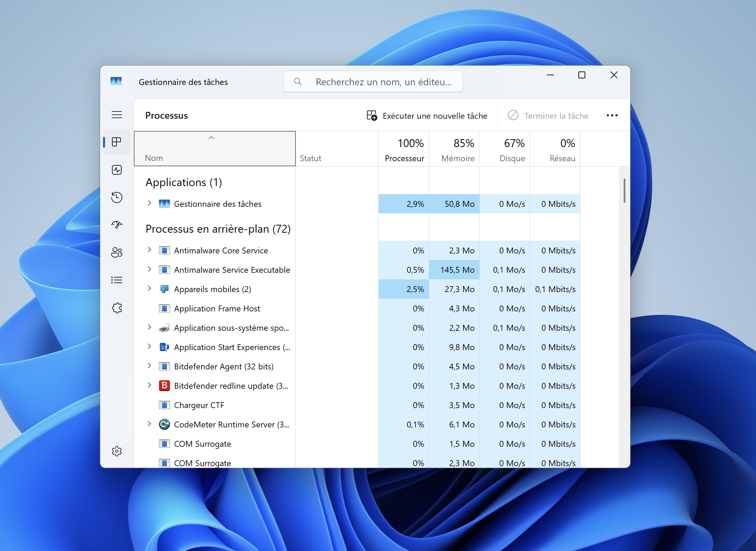
Task: Expand Antimalware Core Service
Action: [x=149, y=250]
